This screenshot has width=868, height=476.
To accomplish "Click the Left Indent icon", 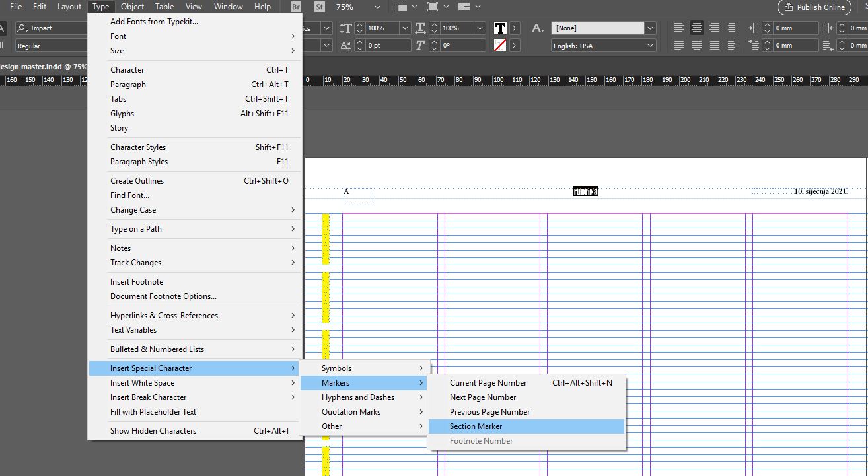I will [x=754, y=28].
